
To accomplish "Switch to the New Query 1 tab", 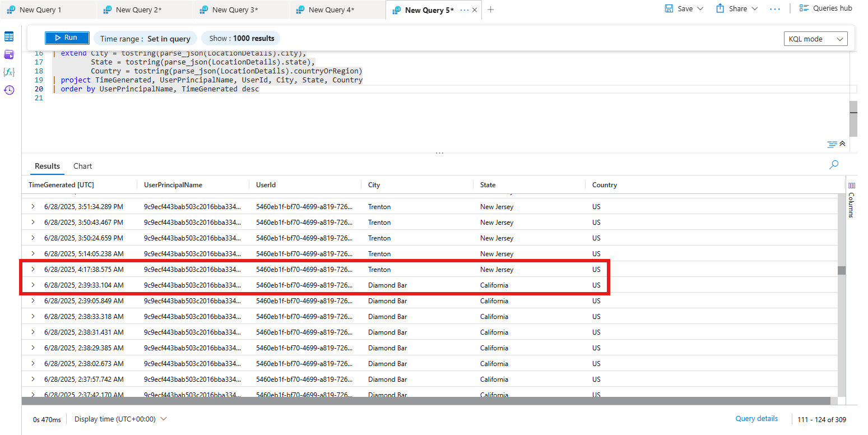I will click(40, 10).
